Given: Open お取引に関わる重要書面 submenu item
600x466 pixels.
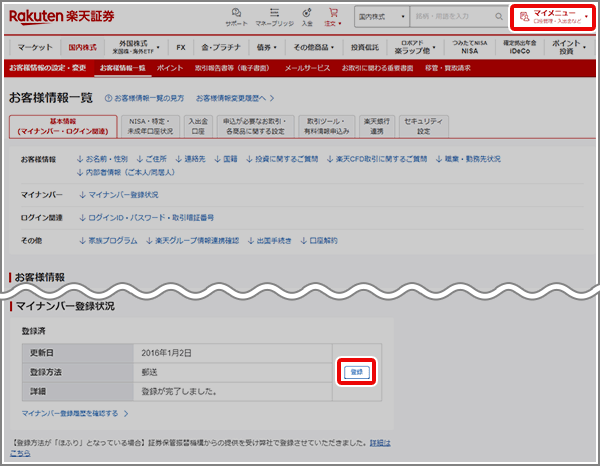Looking at the screenshot, I should [x=377, y=68].
